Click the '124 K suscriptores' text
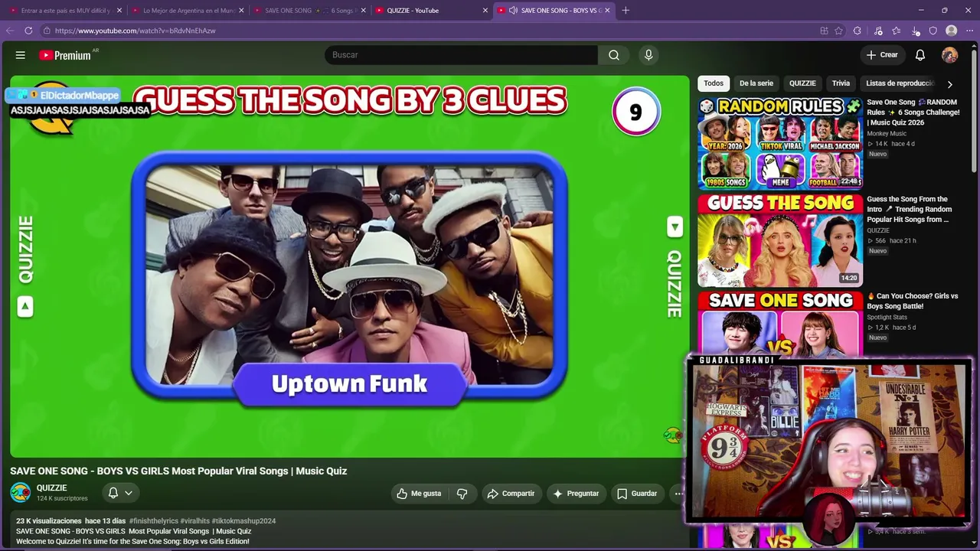980x551 pixels. coord(62,498)
